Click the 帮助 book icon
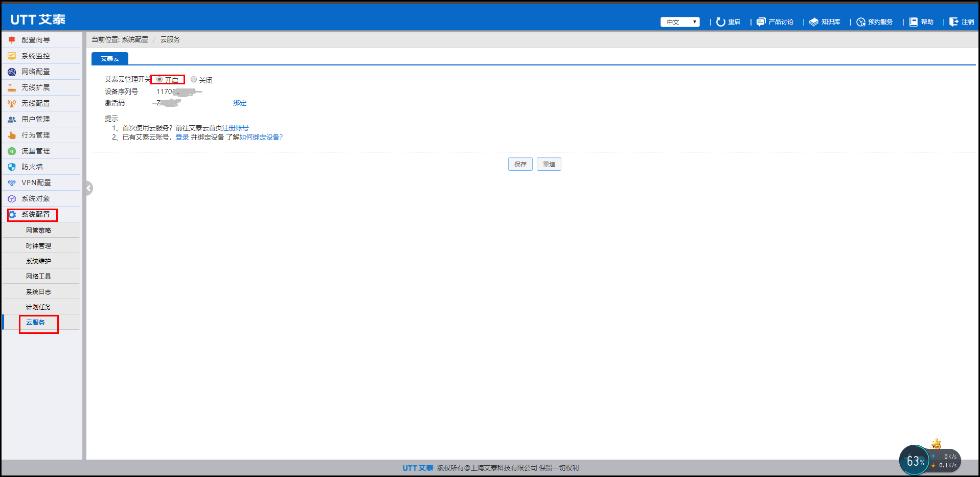 [x=914, y=21]
